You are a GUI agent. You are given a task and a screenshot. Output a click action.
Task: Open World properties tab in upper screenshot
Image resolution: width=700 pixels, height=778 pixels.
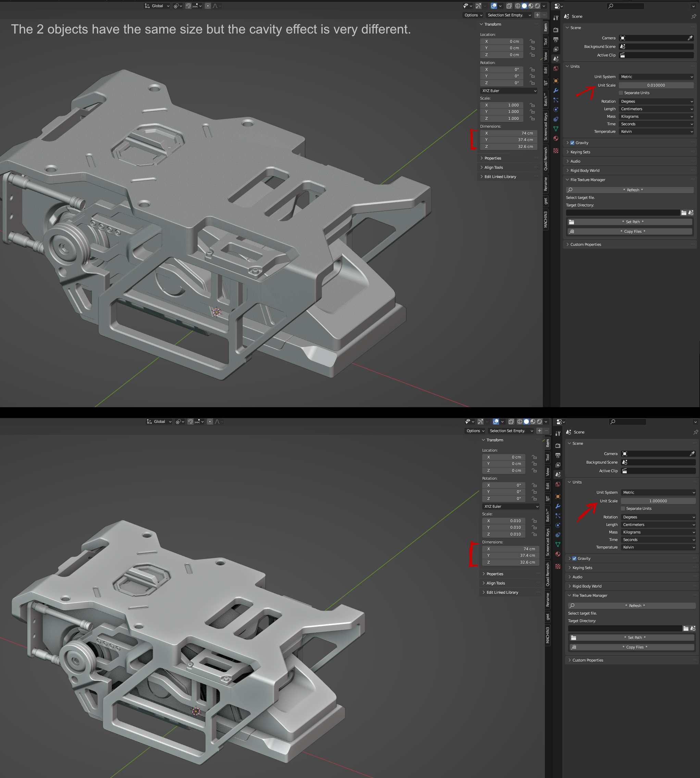pyautogui.click(x=556, y=68)
